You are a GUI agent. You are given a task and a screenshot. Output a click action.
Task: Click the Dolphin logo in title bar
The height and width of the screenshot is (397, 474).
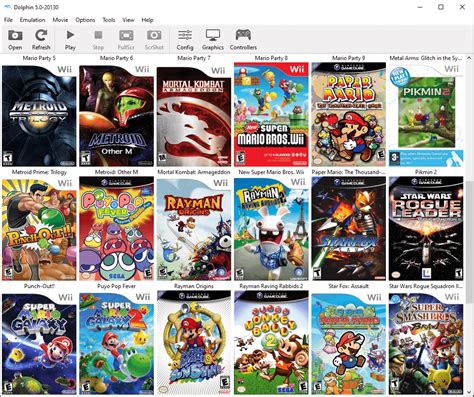click(x=7, y=7)
